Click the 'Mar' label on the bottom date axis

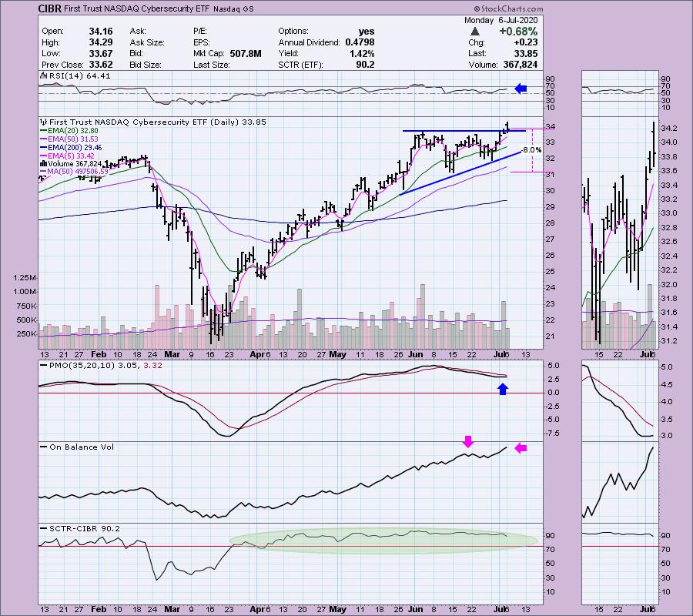172,609
